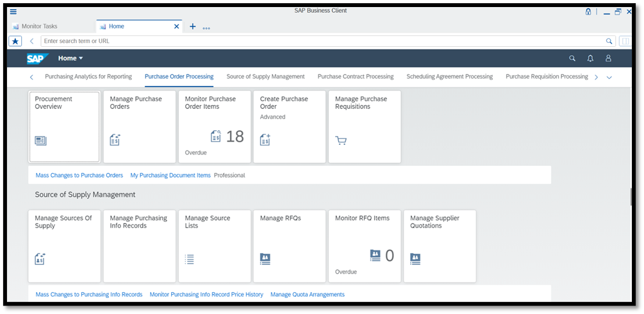Click the 18 overdue count
Viewport: 644px width, 314px height.
235,136
